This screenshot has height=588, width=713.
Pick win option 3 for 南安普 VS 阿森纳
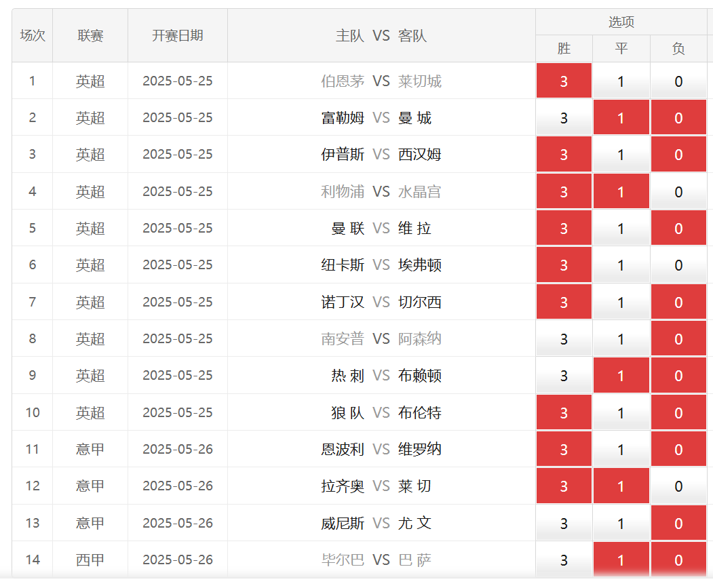pos(564,339)
